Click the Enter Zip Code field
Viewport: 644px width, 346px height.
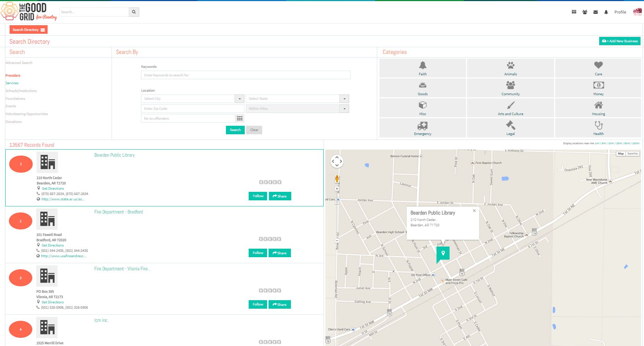tap(193, 109)
